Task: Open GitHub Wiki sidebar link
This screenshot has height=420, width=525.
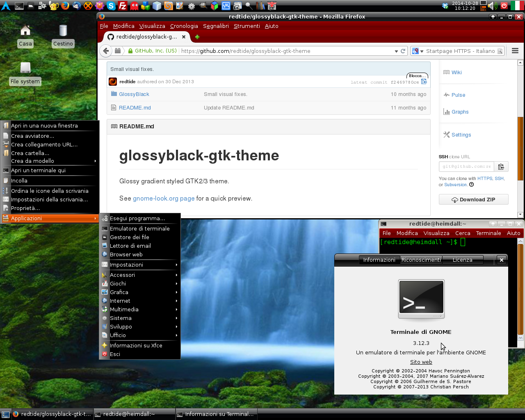Action: point(457,73)
